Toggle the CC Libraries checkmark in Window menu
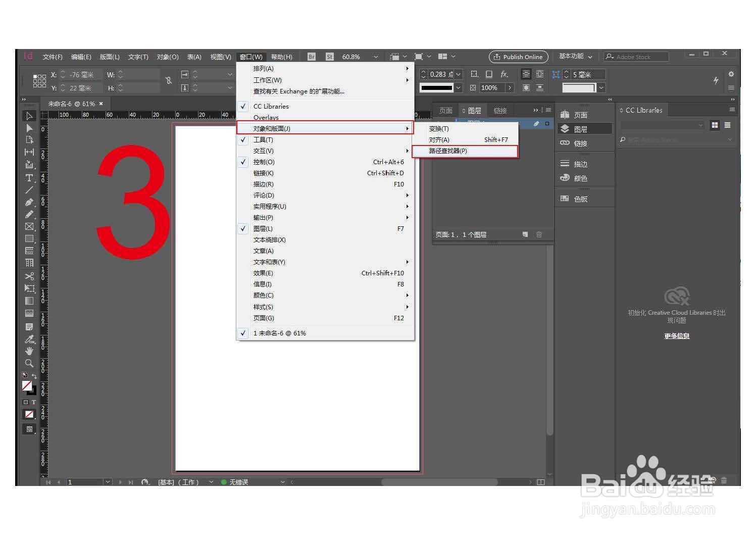The height and width of the screenshot is (535, 756). [243, 106]
